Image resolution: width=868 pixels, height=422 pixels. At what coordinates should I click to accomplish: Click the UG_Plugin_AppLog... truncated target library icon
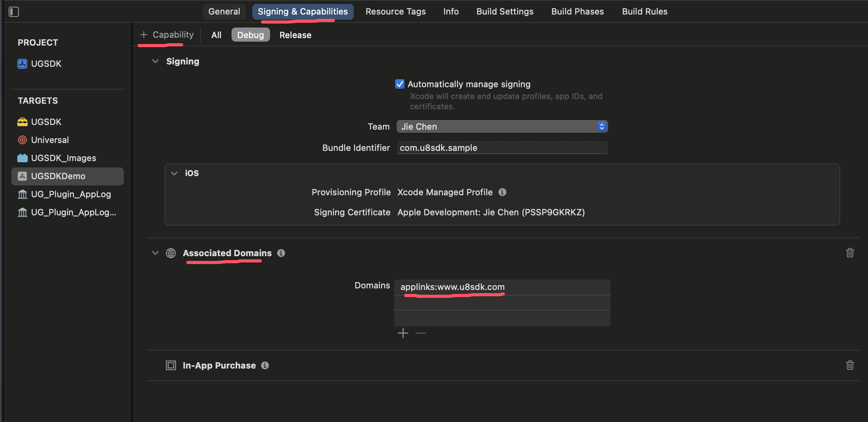[22, 212]
